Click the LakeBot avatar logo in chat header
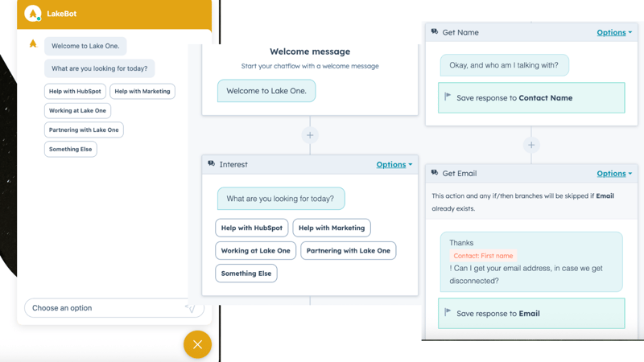 pyautogui.click(x=33, y=13)
